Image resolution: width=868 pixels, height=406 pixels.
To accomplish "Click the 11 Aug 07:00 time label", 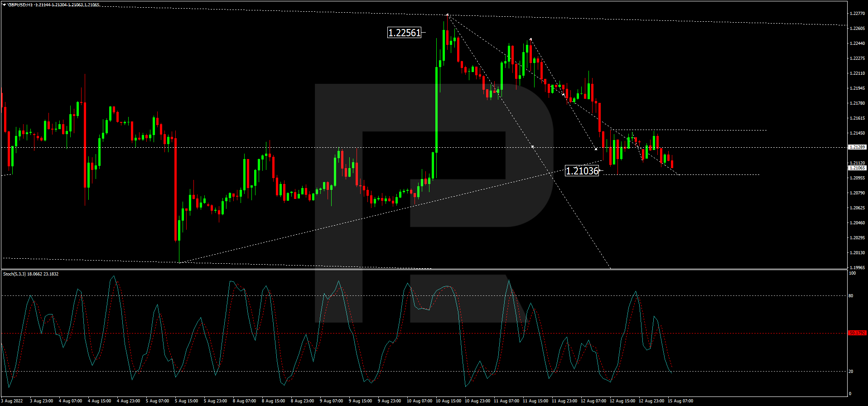I will tap(506, 401).
